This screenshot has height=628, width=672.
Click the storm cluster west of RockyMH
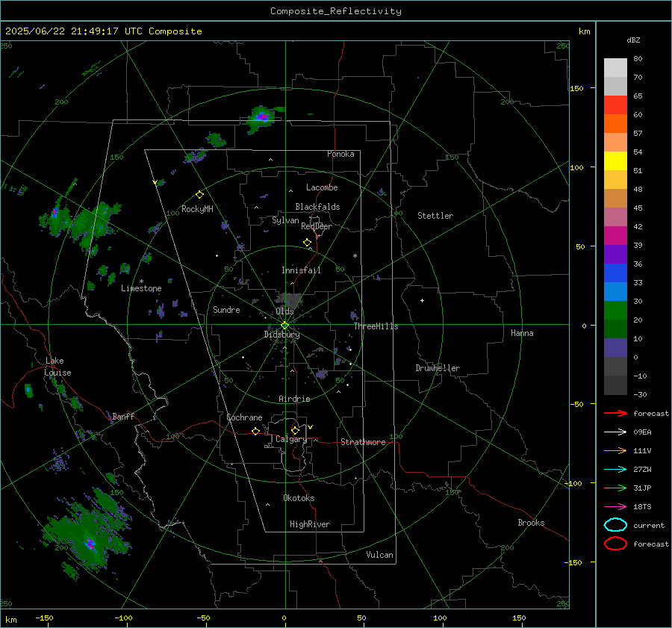81,225
